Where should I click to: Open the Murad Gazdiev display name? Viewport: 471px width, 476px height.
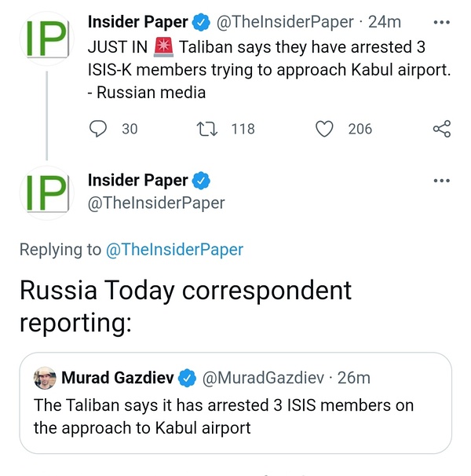tap(118, 379)
